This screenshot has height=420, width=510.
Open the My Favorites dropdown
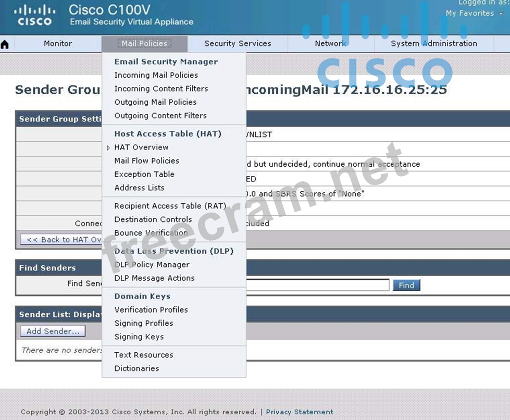[474, 14]
